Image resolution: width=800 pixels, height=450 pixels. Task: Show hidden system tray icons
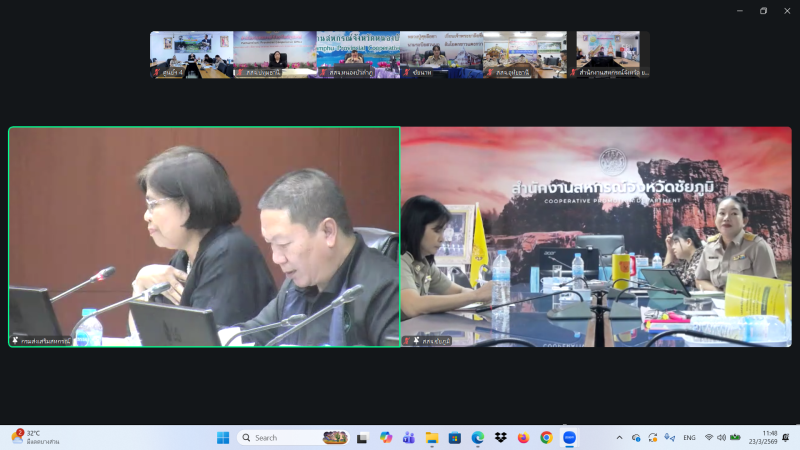pos(619,438)
